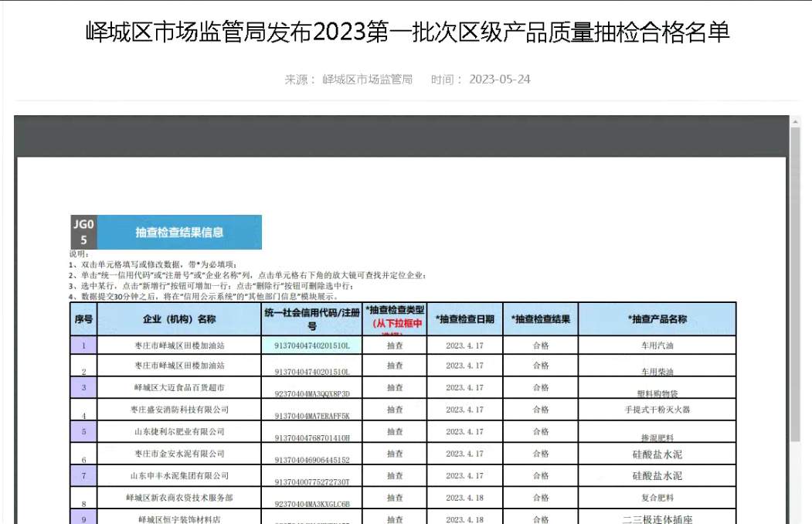Click the product name '复合肥料'
Image resolution: width=812 pixels, height=524 pixels.
click(657, 498)
